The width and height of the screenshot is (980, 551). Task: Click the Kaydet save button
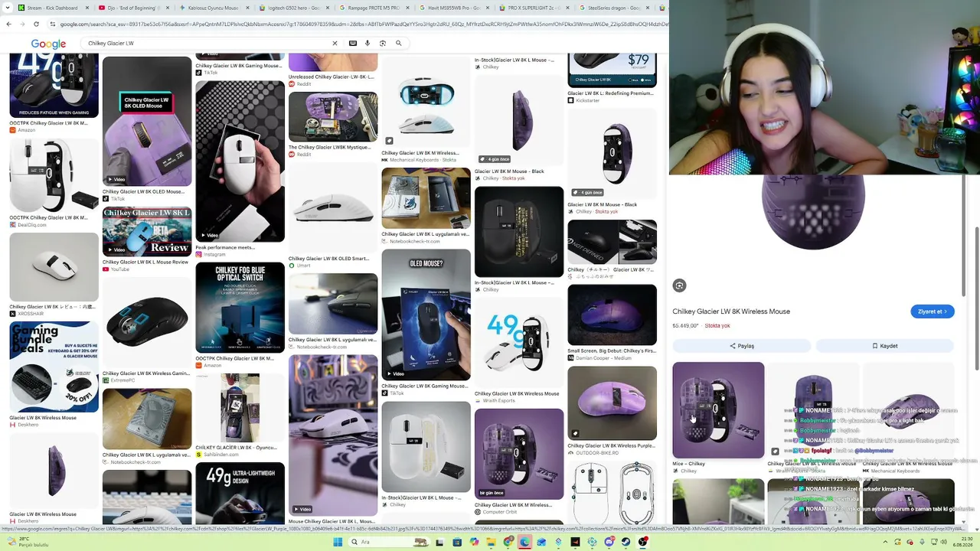click(x=884, y=346)
